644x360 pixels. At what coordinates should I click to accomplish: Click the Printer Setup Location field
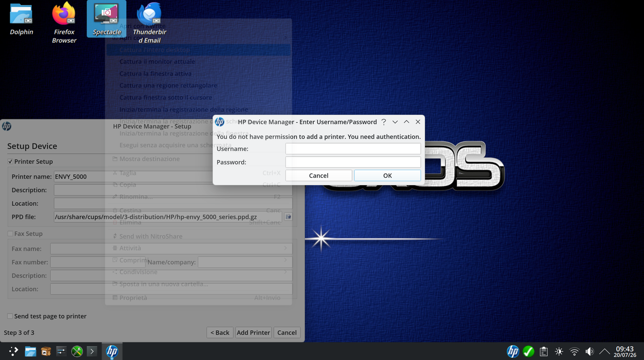pos(173,203)
